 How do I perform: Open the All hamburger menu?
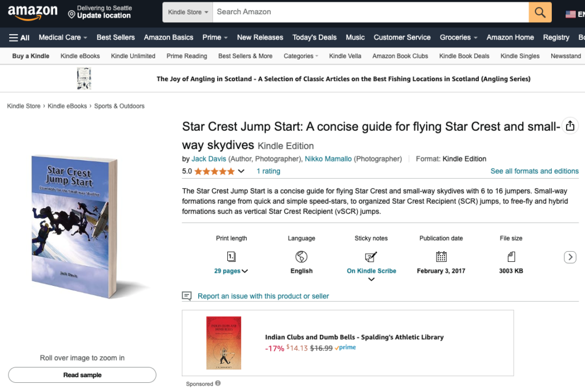[19, 38]
